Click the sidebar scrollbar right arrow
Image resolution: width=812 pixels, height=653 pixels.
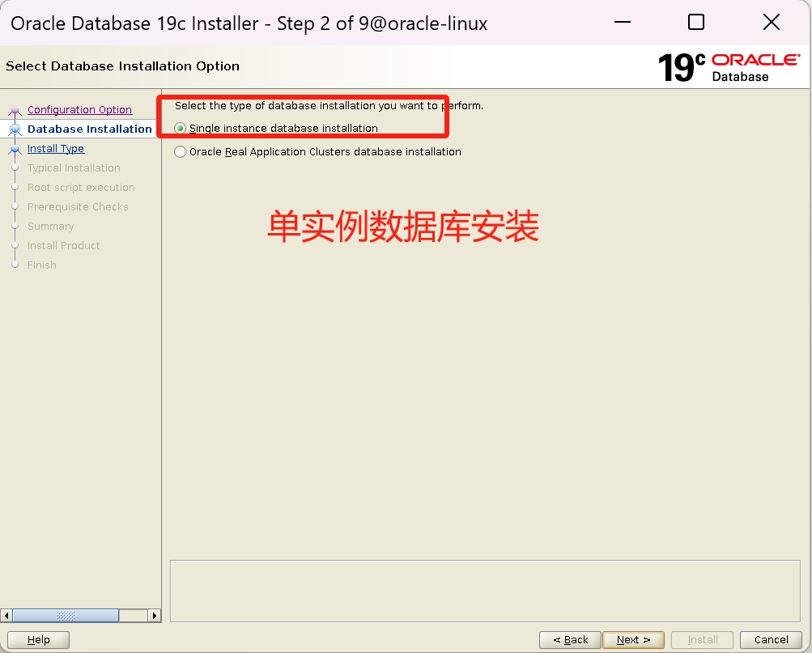click(155, 615)
